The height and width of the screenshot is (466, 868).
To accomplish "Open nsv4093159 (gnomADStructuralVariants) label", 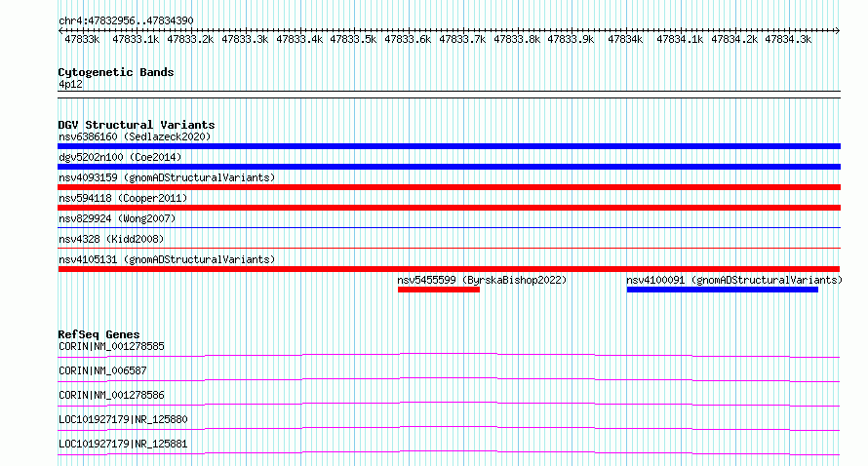I will pyautogui.click(x=167, y=177).
